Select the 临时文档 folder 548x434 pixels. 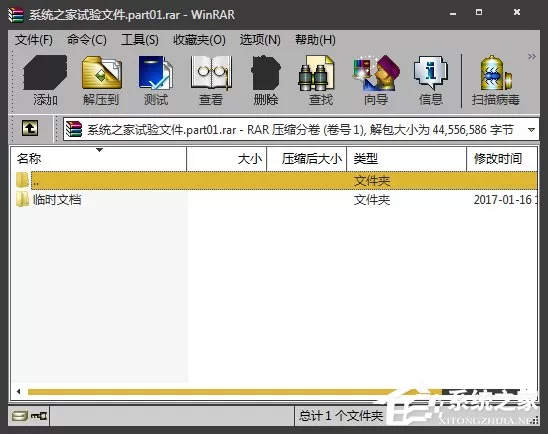click(57, 200)
